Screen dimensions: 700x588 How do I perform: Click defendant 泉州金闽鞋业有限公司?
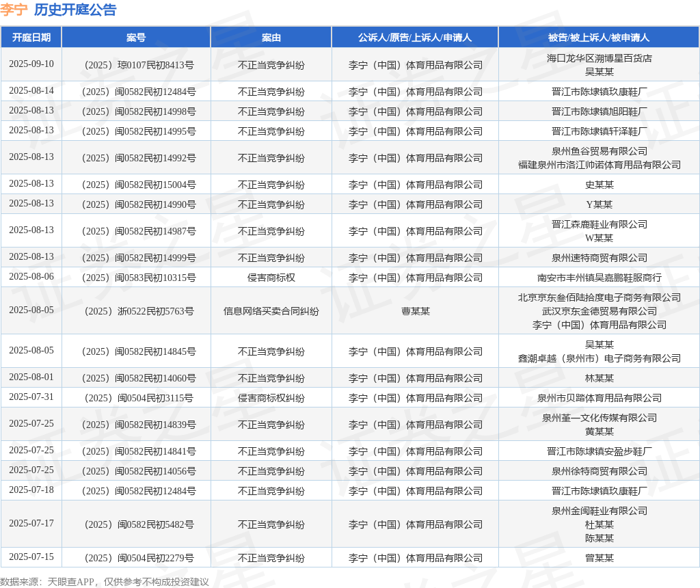point(599,511)
